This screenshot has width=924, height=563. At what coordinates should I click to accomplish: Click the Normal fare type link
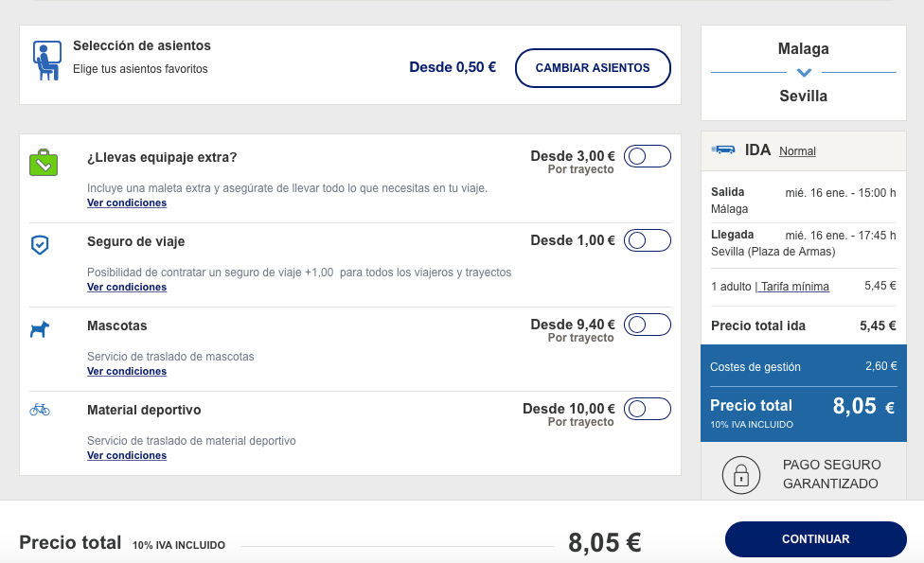click(797, 151)
